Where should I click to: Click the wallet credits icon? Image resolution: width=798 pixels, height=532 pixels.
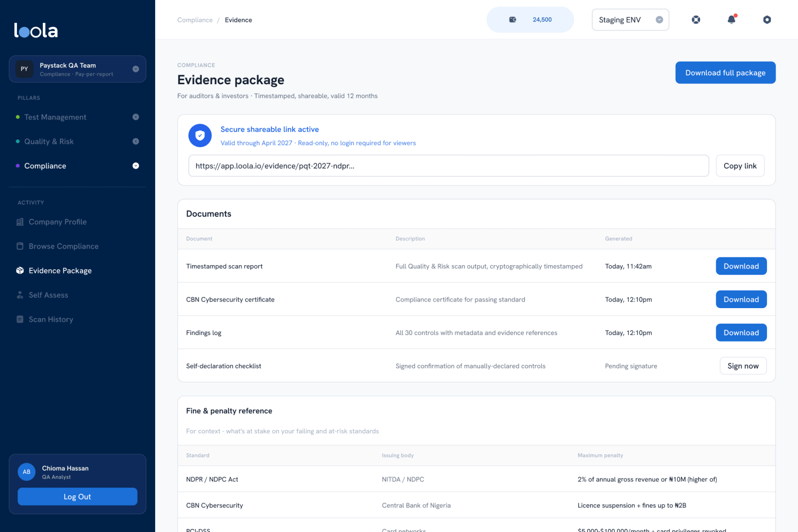point(513,20)
